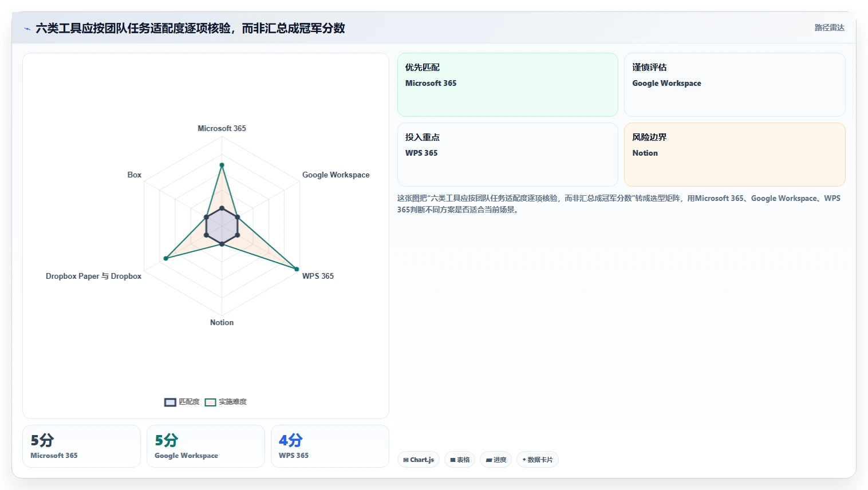This screenshot has width=868, height=490.
Task: Select the 5分 Microsoft 365 score card
Action: (x=81, y=446)
